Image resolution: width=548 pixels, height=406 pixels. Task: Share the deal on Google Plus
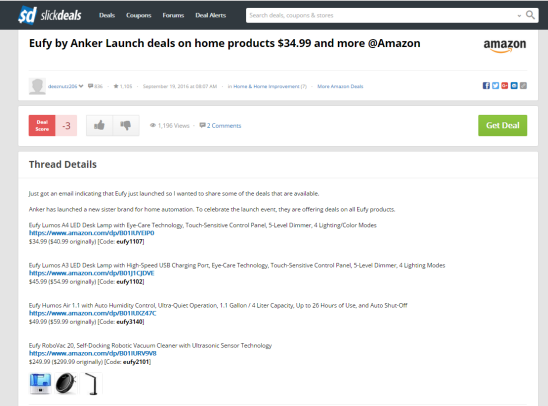tap(505, 86)
